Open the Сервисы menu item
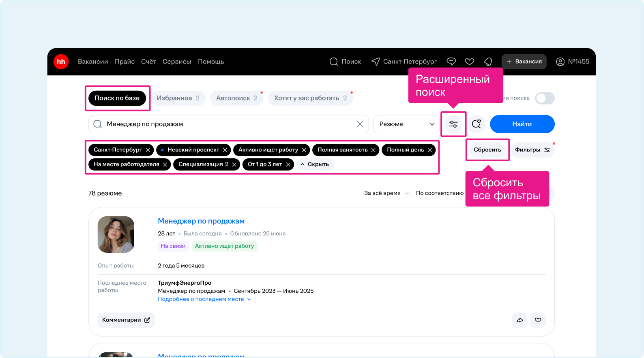This screenshot has height=358, width=644. point(177,62)
